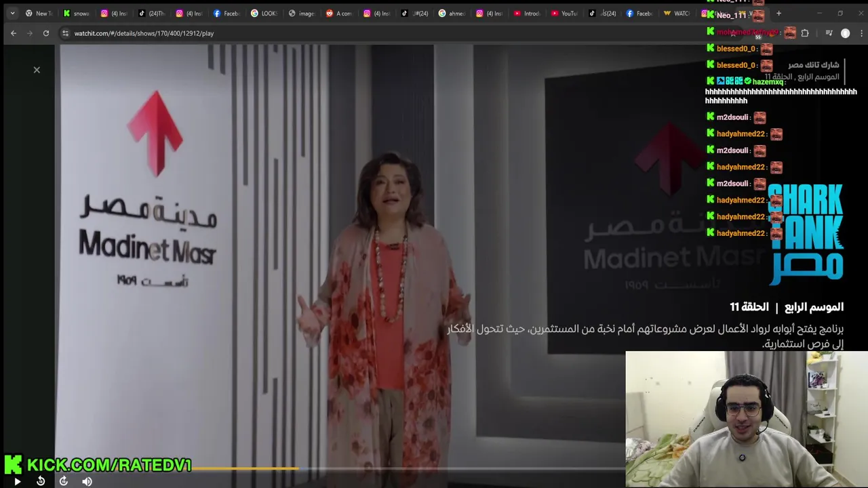Viewport: 868px width, 488px height.
Task: Switch to the YouTube 'Introdu' tab
Action: [x=526, y=13]
